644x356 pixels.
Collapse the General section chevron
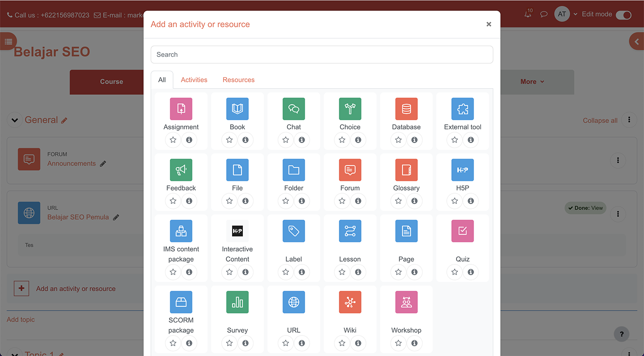15,120
